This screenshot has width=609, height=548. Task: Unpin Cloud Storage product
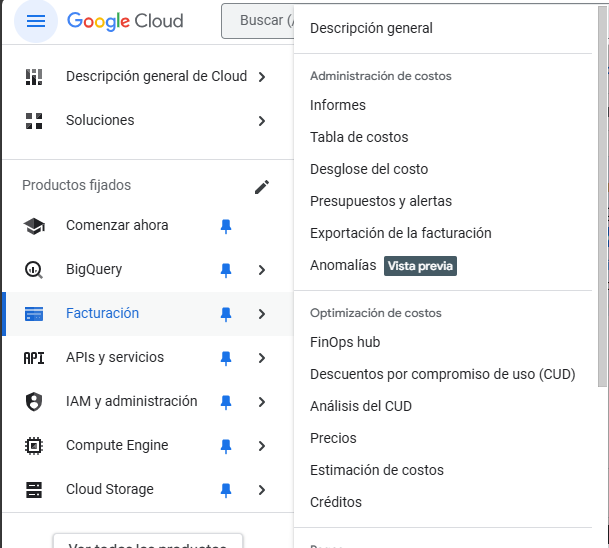(226, 490)
